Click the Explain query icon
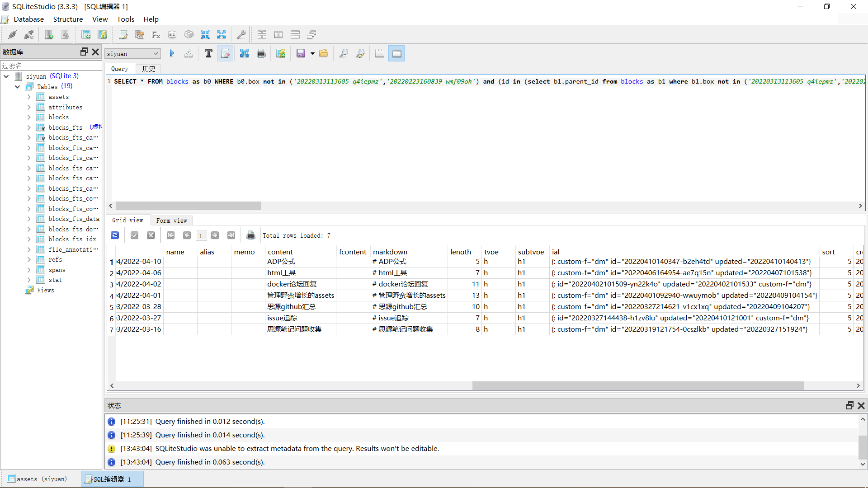The width and height of the screenshot is (868, 488). [x=189, y=53]
